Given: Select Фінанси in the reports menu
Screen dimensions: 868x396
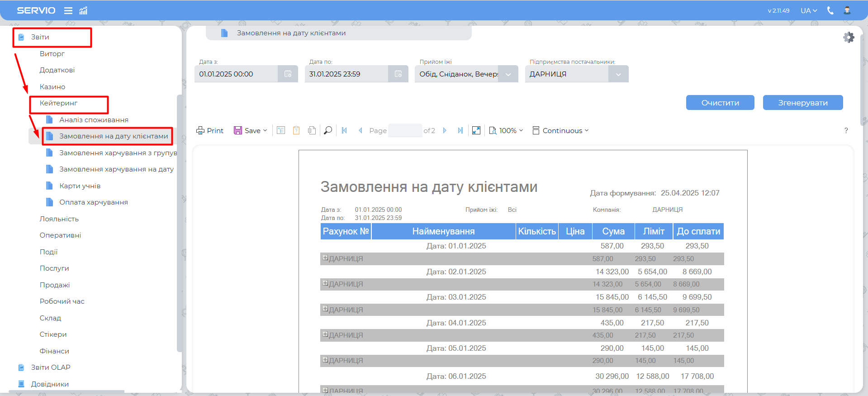Looking at the screenshot, I should pyautogui.click(x=54, y=351).
